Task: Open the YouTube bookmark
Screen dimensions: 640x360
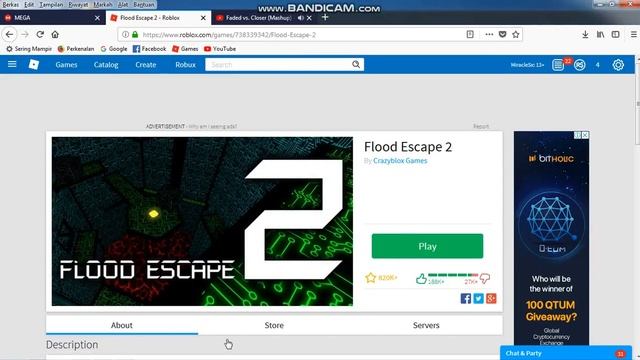Action: pyautogui.click(x=220, y=49)
